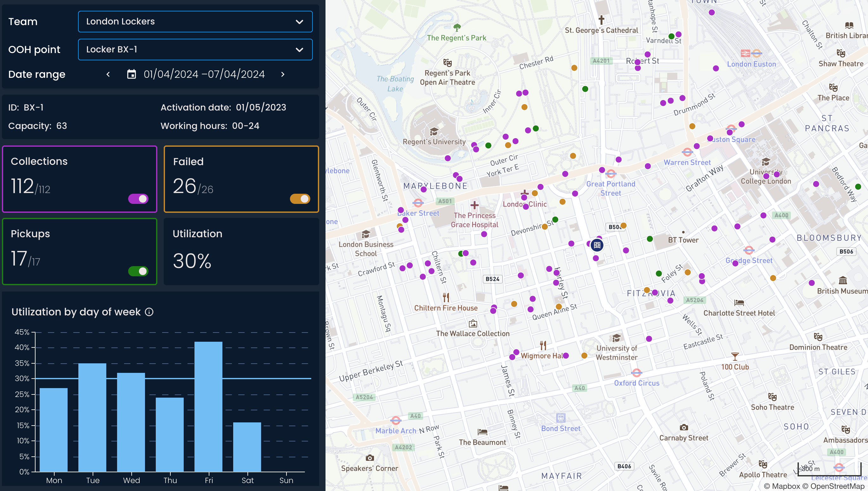This screenshot has width=868, height=491.
Task: Go to the previous date range week
Action: pos(108,74)
